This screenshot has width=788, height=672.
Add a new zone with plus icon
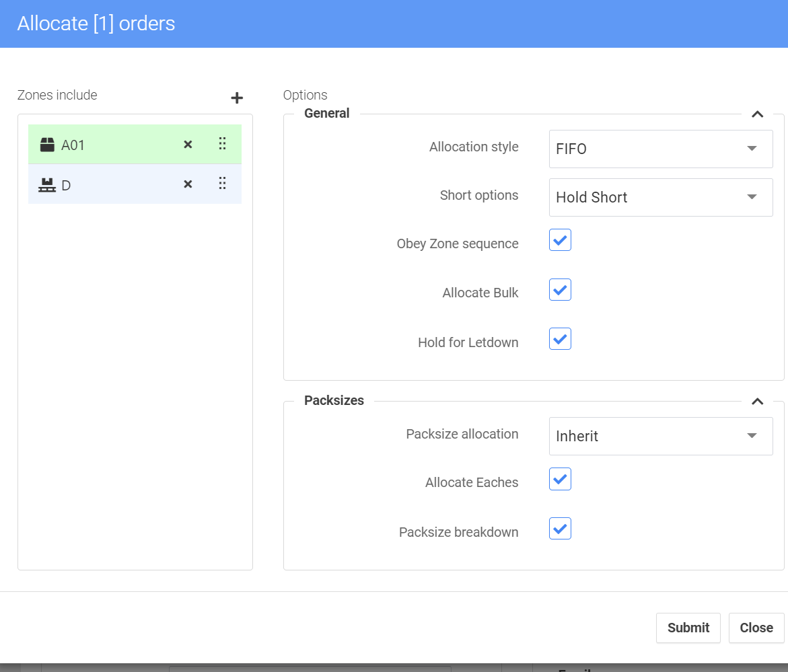point(237,98)
